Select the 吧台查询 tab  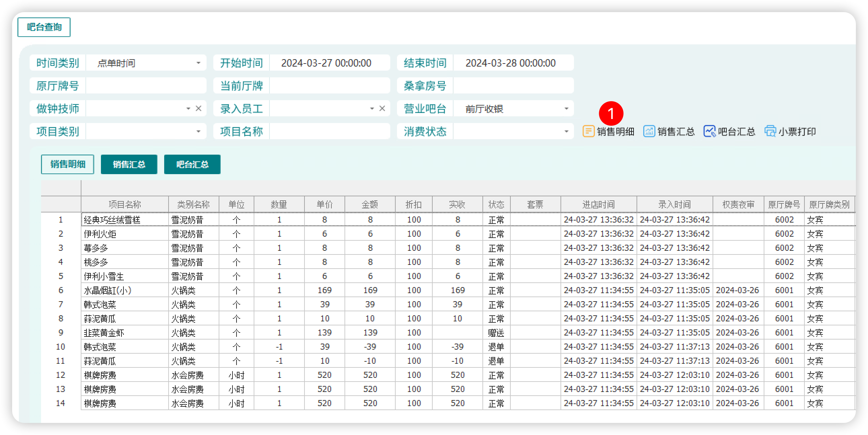click(x=44, y=27)
